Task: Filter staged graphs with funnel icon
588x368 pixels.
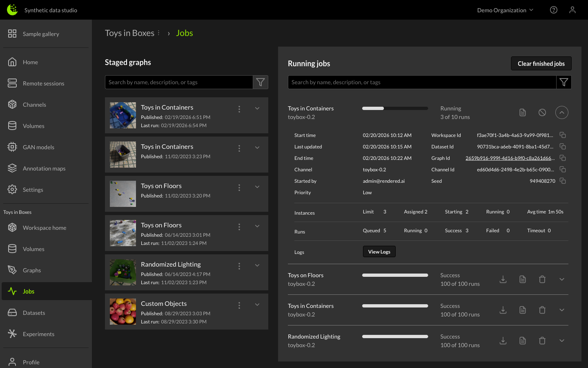Action: [260, 82]
